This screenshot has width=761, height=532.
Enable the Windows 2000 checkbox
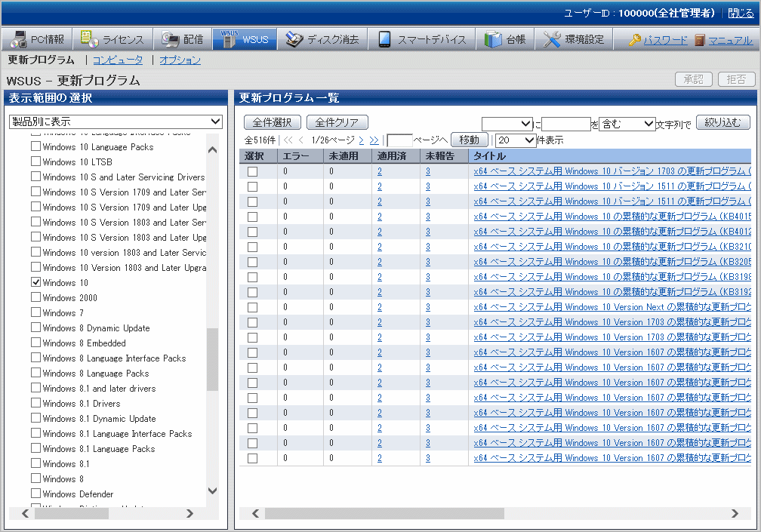click(36, 297)
